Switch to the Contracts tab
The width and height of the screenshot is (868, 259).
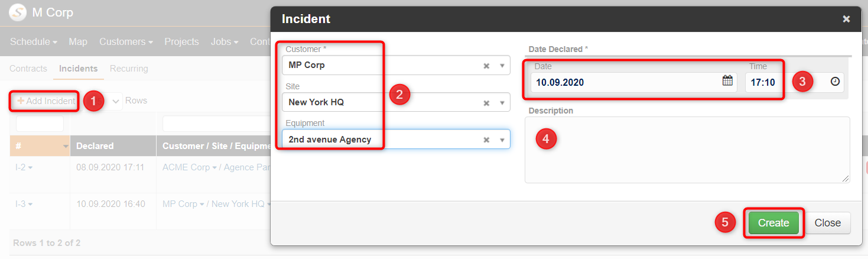(28, 69)
